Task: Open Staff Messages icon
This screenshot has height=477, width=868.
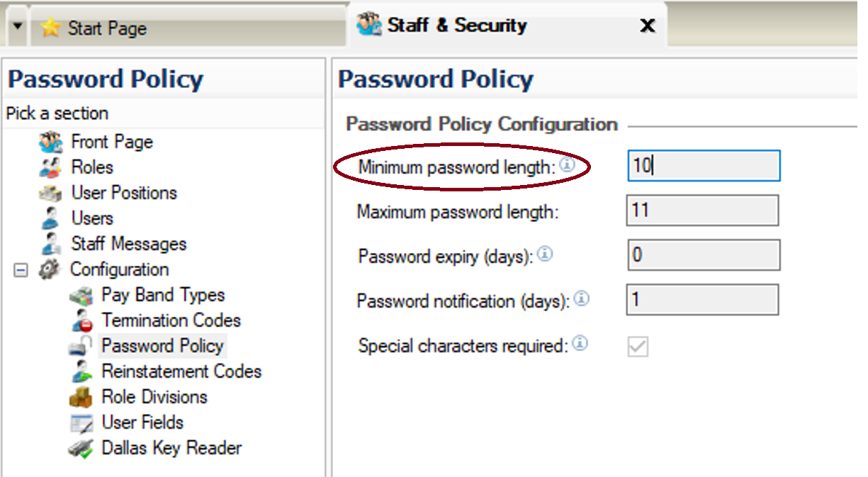Action: [x=50, y=244]
